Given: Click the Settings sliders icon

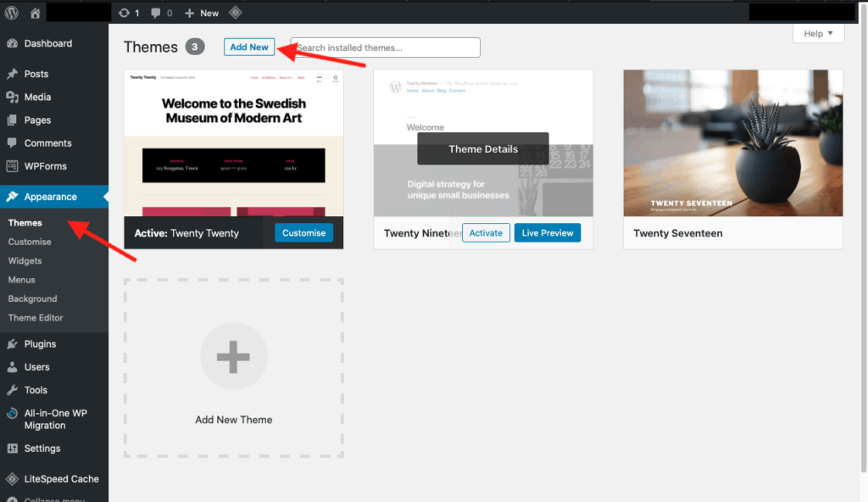Looking at the screenshot, I should pyautogui.click(x=12, y=449).
